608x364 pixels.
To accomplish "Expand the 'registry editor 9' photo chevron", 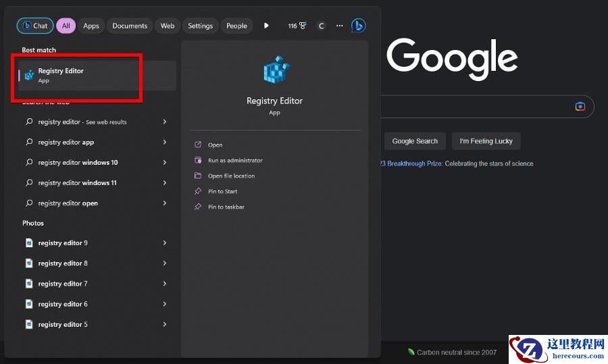I will (x=165, y=243).
